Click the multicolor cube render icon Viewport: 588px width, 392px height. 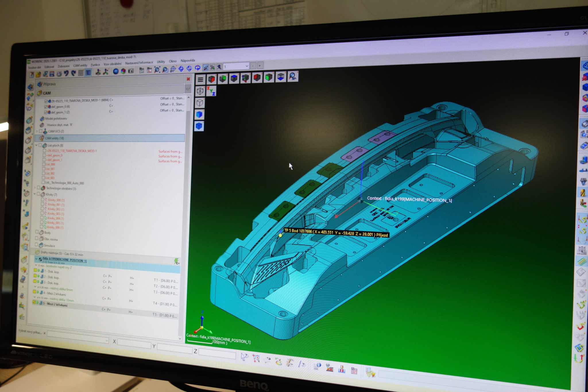(x=123, y=71)
